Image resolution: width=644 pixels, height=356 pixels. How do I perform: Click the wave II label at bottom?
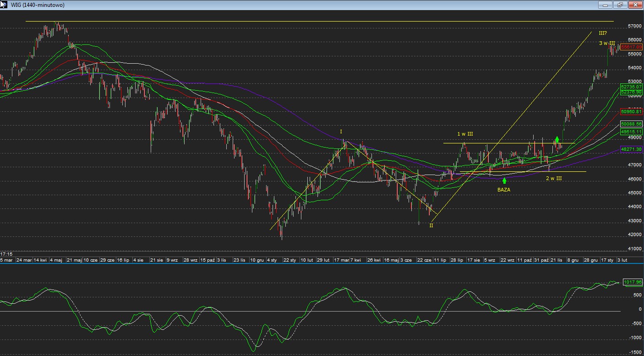[431, 225]
